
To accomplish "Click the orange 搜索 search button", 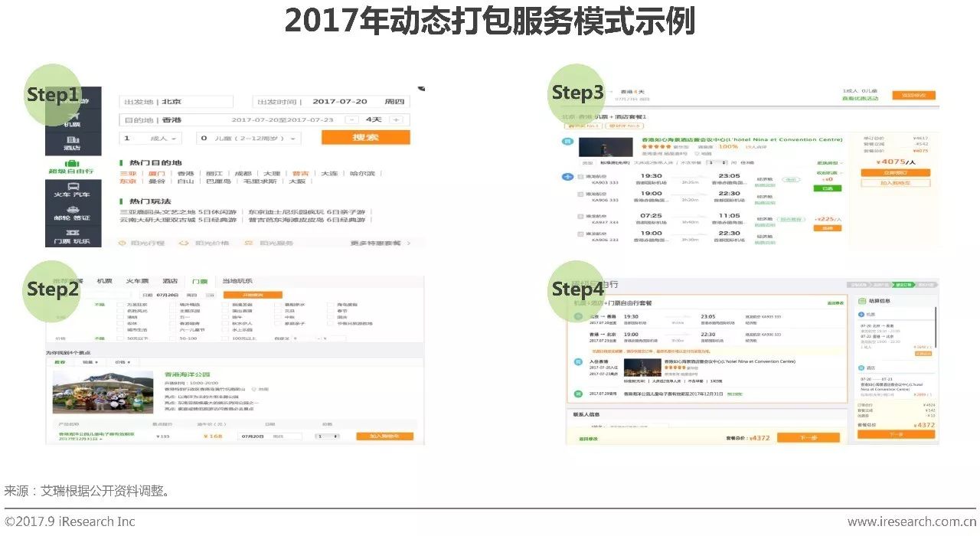I will (365, 138).
